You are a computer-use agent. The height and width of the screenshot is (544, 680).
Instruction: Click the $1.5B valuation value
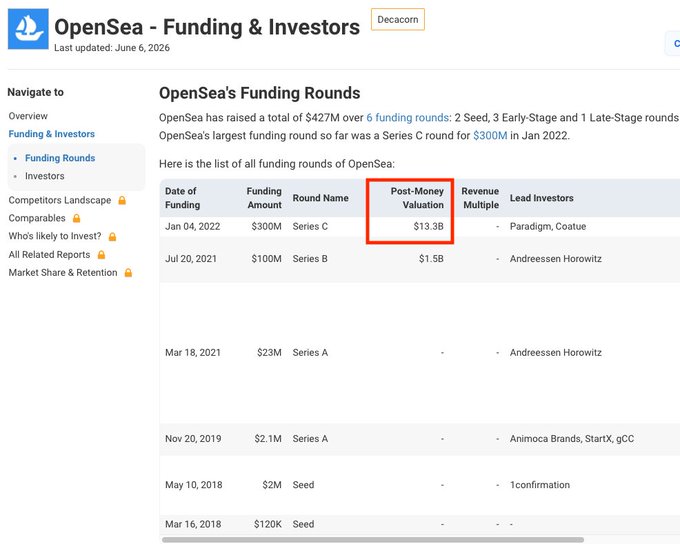point(431,259)
